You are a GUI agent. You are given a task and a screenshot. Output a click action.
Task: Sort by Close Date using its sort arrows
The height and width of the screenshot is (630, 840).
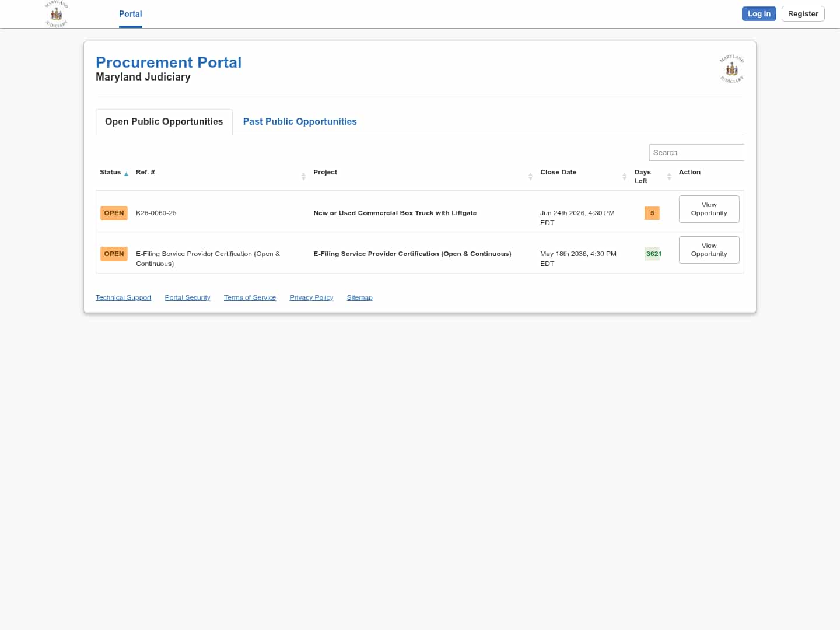tap(624, 176)
